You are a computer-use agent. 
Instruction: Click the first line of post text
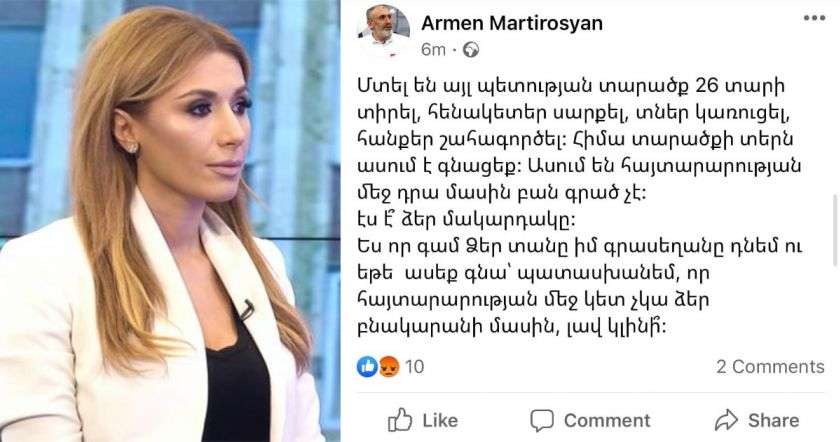click(571, 86)
